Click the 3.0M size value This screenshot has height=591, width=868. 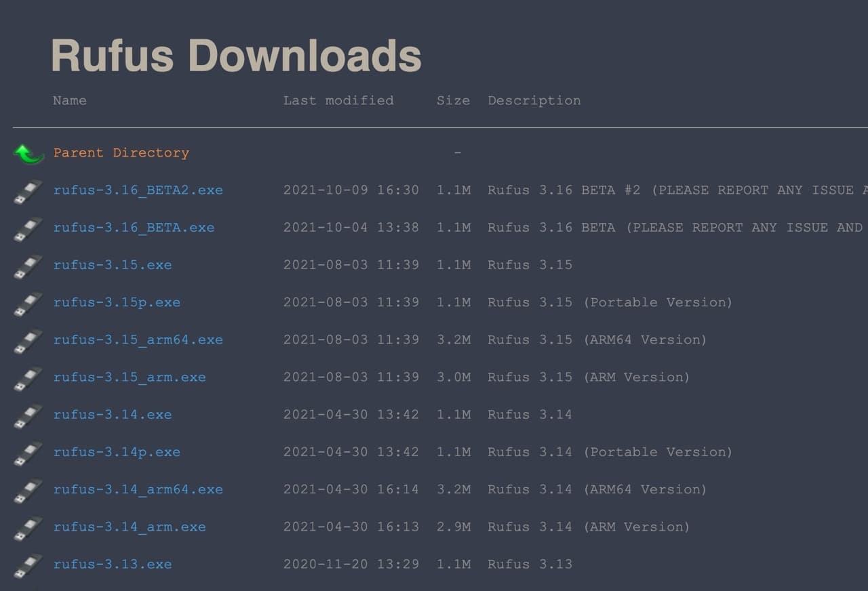click(x=454, y=377)
